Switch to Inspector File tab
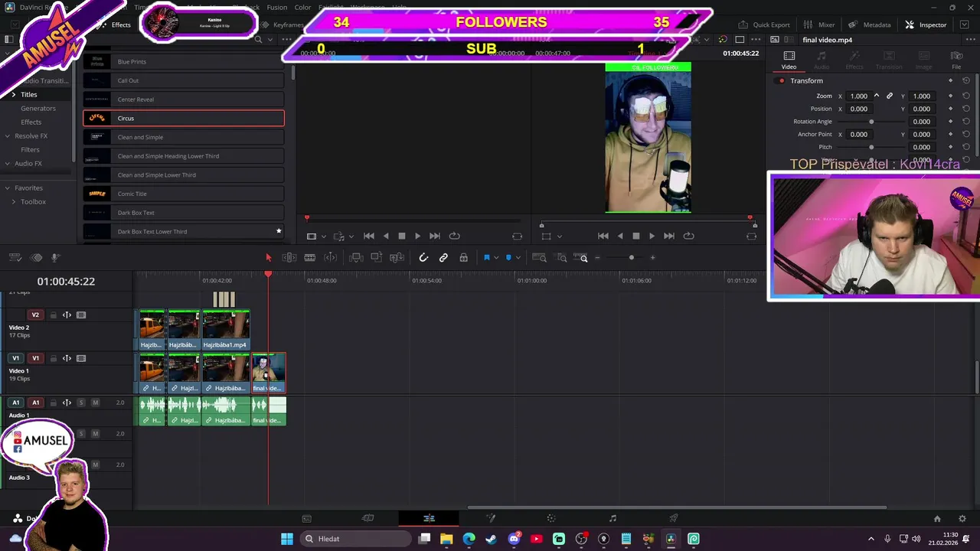 pos(956,60)
